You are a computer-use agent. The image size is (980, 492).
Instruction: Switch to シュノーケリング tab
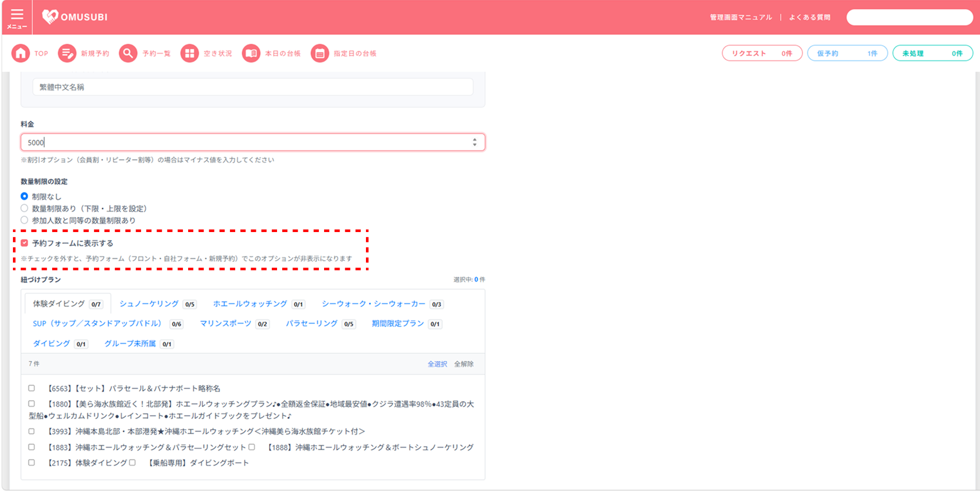click(x=158, y=304)
